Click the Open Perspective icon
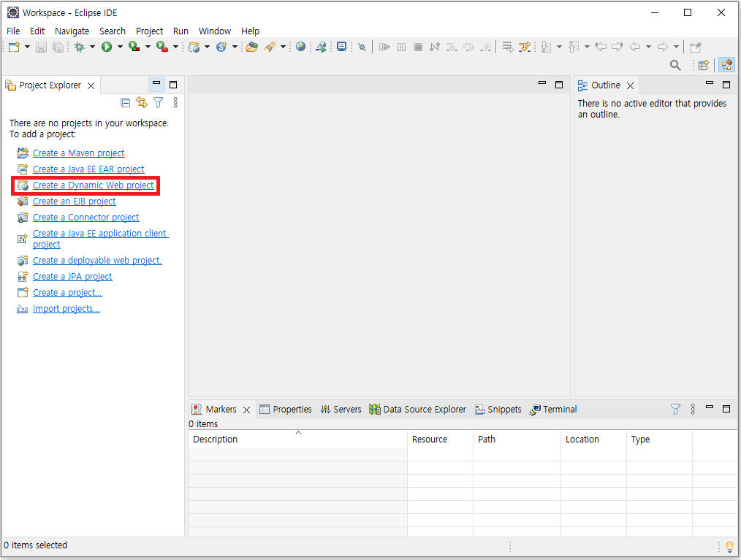 pos(704,65)
